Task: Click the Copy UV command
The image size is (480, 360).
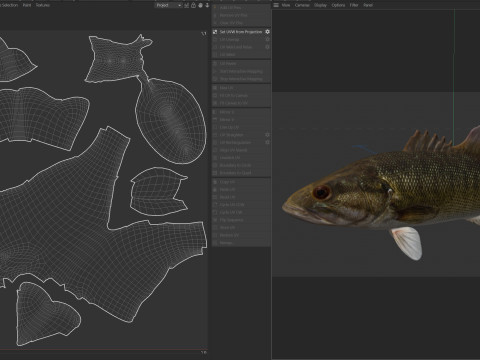Action: click(x=241, y=182)
